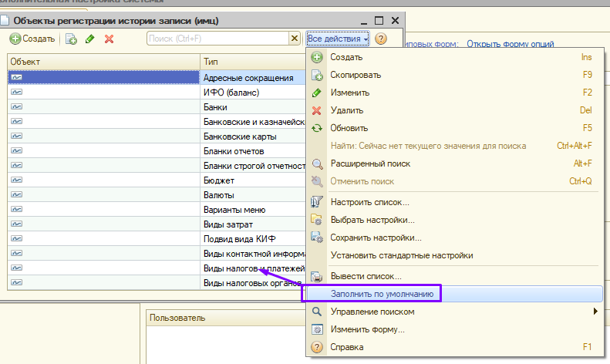610x364 pixels.
Task: Collapse the Все действия dropdown
Action: 338,38
